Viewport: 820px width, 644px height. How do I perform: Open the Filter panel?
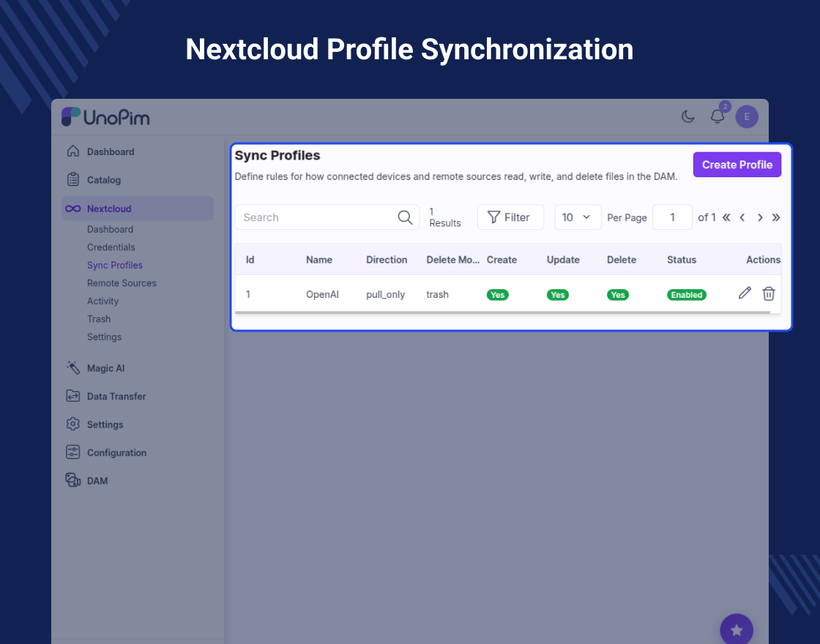coord(510,217)
